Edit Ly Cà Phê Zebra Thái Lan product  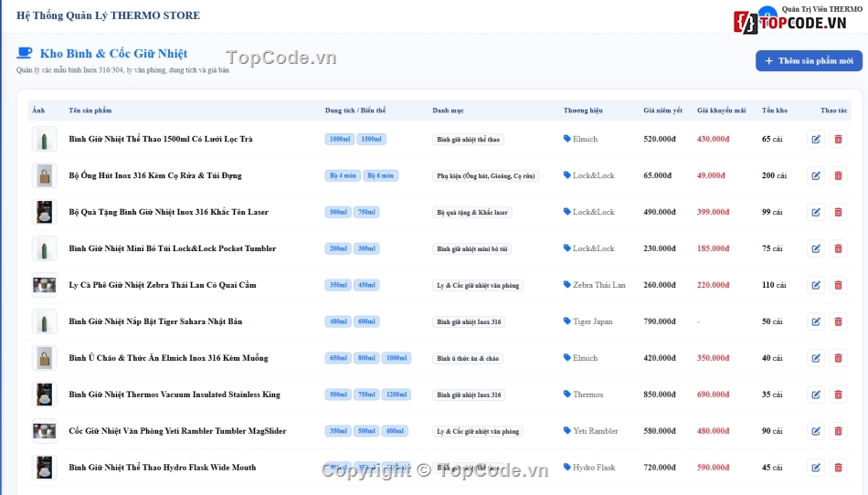816,285
